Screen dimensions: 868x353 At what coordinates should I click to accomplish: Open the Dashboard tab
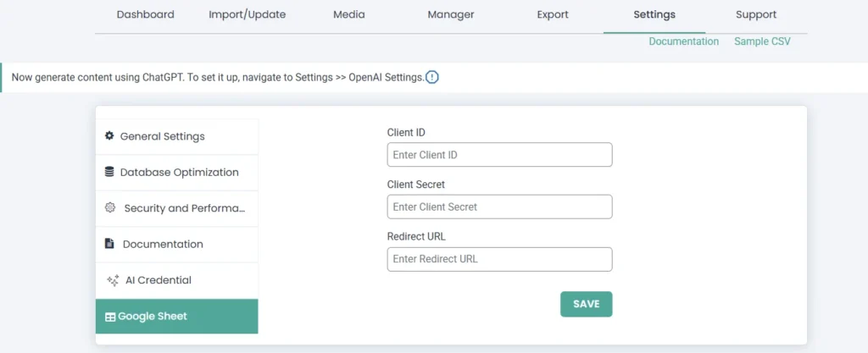pyautogui.click(x=145, y=14)
